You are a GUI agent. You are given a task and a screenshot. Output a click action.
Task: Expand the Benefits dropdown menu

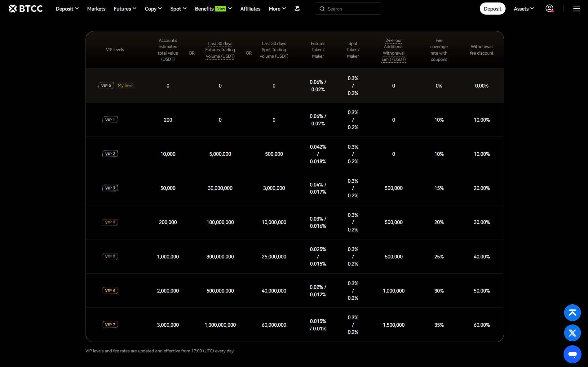[x=213, y=9]
